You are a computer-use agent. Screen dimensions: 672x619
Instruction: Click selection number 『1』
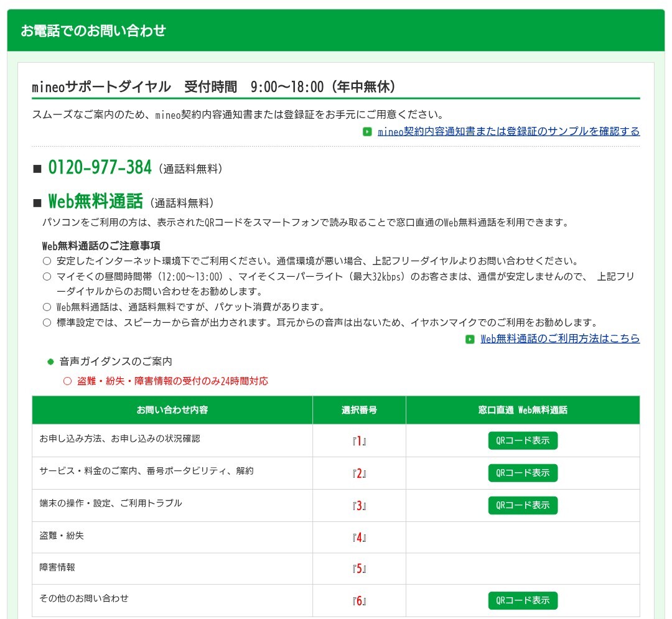tap(359, 441)
